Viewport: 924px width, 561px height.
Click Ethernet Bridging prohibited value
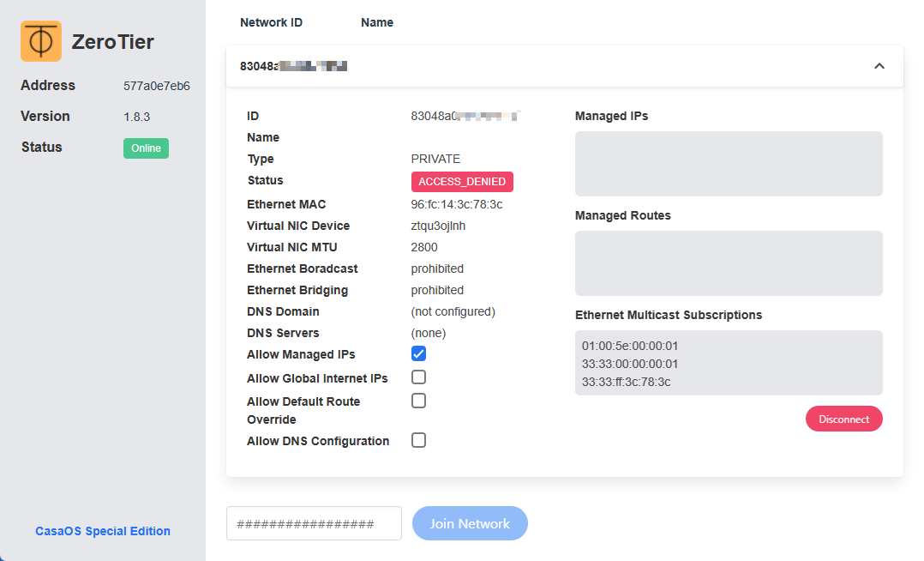click(x=437, y=290)
